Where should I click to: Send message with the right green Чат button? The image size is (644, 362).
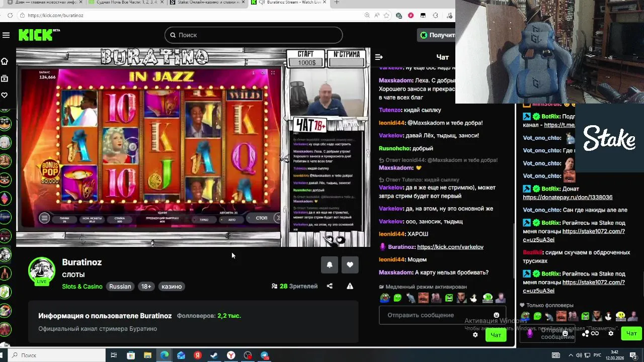pyautogui.click(x=631, y=333)
